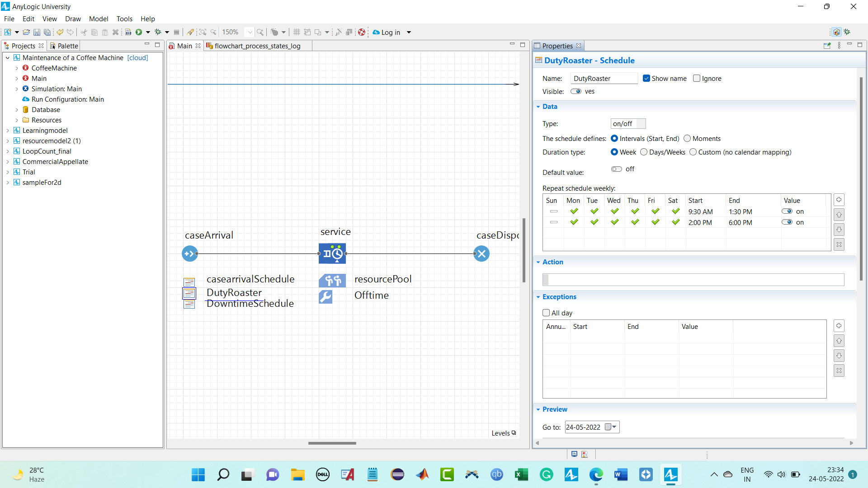Click the service block icon on canvas
Viewport: 868px width, 488px height.
[x=332, y=253]
